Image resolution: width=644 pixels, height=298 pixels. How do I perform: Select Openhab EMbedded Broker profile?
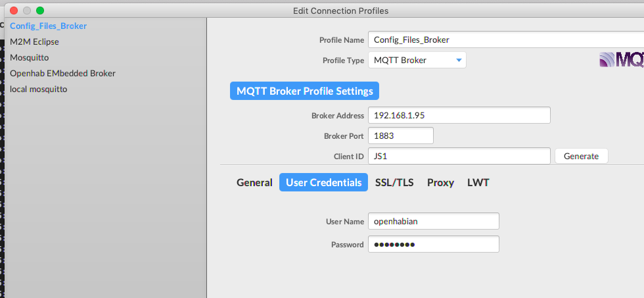[x=62, y=73]
